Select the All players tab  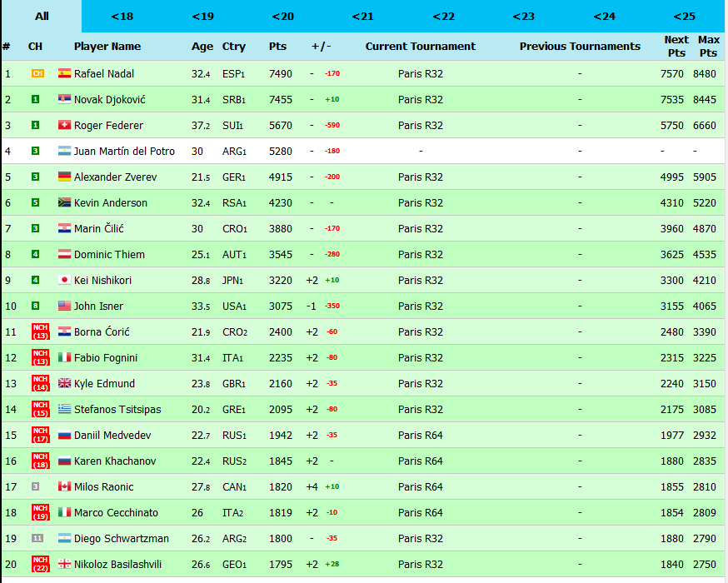click(42, 17)
